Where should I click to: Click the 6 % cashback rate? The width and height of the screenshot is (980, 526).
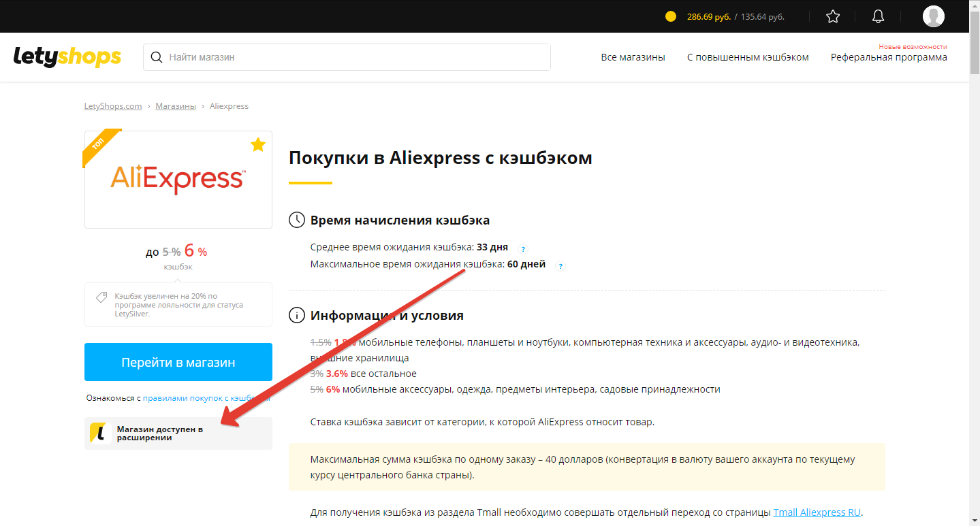195,251
